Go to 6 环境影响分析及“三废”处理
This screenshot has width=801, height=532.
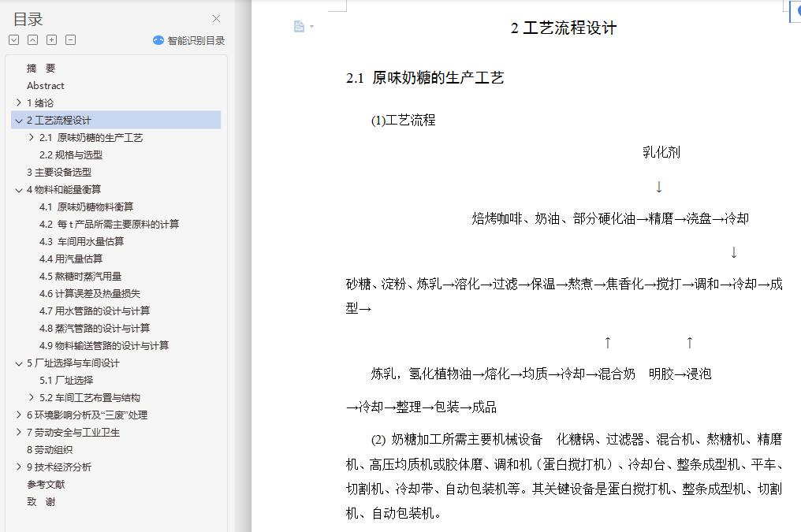pyautogui.click(x=87, y=415)
